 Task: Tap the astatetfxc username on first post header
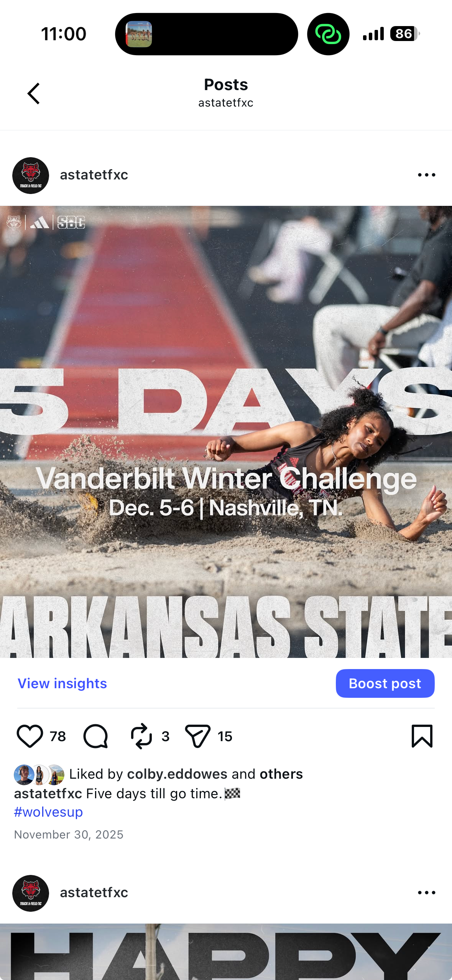[94, 175]
